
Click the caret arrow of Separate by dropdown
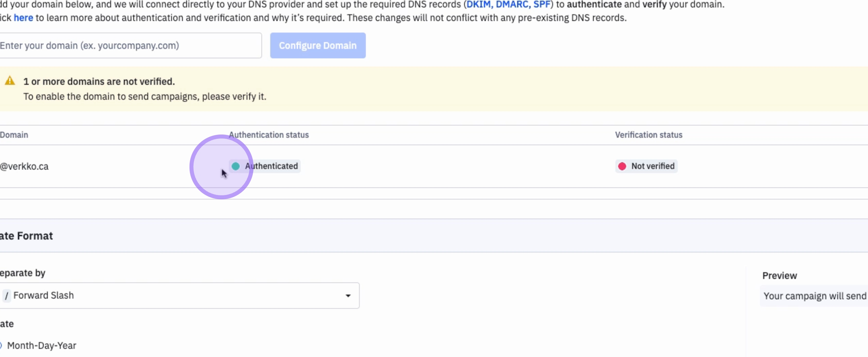pyautogui.click(x=348, y=296)
